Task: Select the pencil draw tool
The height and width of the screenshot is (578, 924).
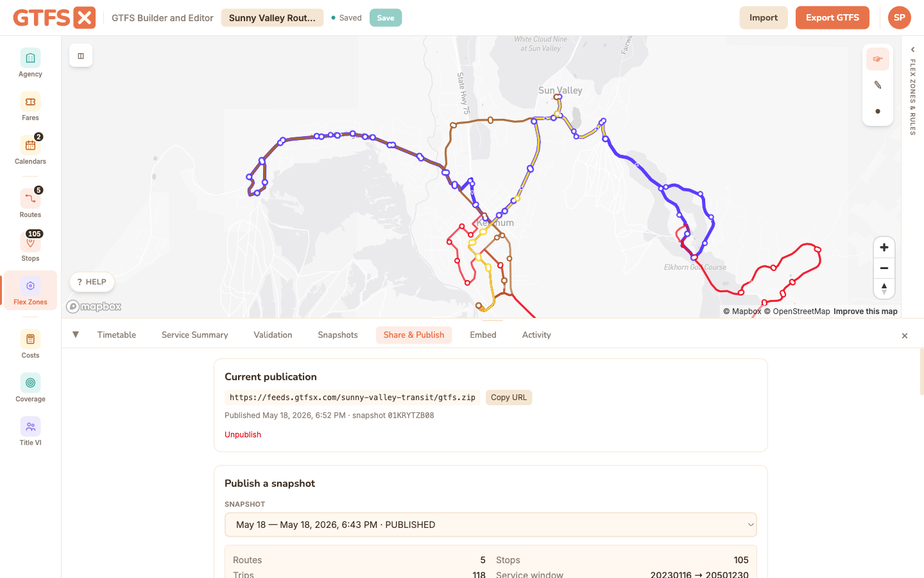Action: pos(878,85)
